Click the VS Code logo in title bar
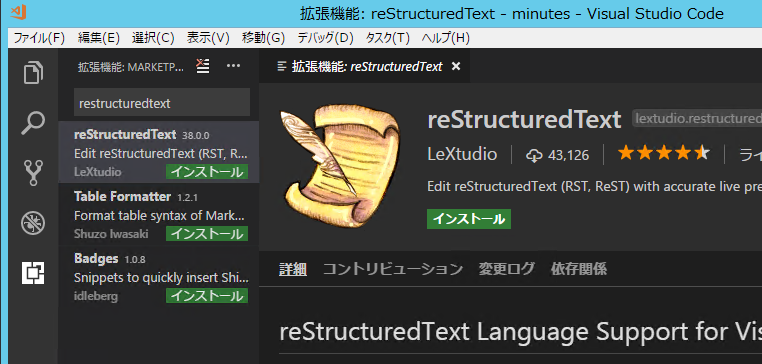 (18, 13)
